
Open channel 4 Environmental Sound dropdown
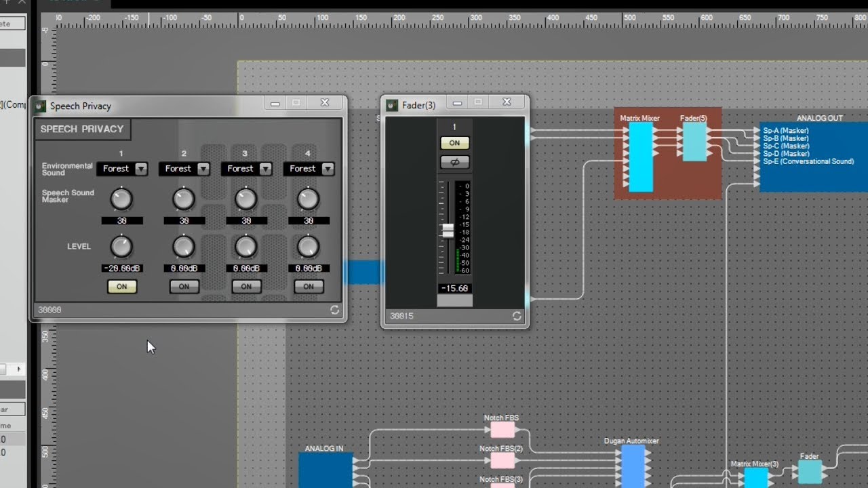pos(309,169)
